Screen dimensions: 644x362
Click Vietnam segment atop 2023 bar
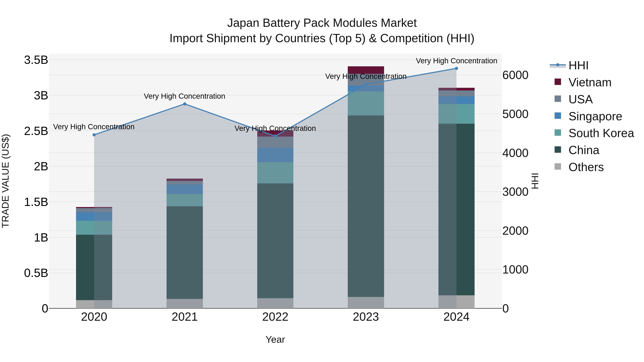coord(366,70)
